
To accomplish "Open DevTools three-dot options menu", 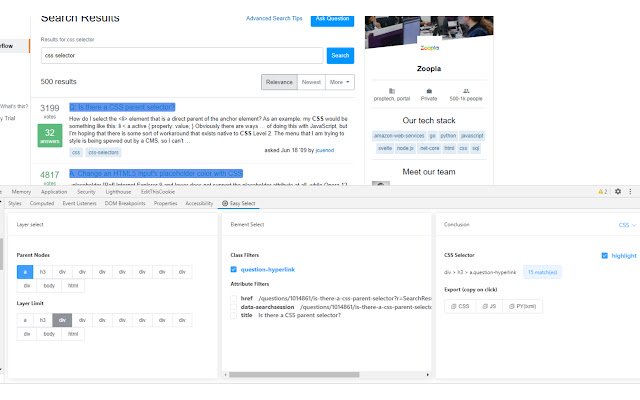I will [630, 191].
